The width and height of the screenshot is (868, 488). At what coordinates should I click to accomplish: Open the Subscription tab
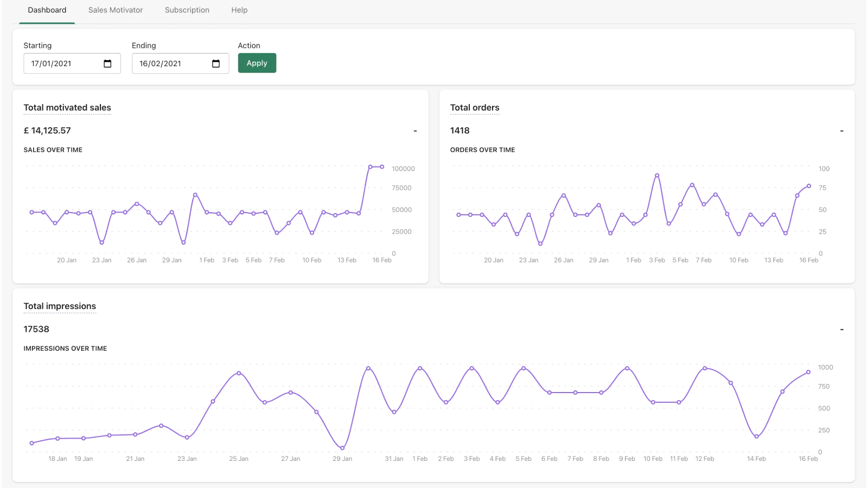[x=187, y=10]
